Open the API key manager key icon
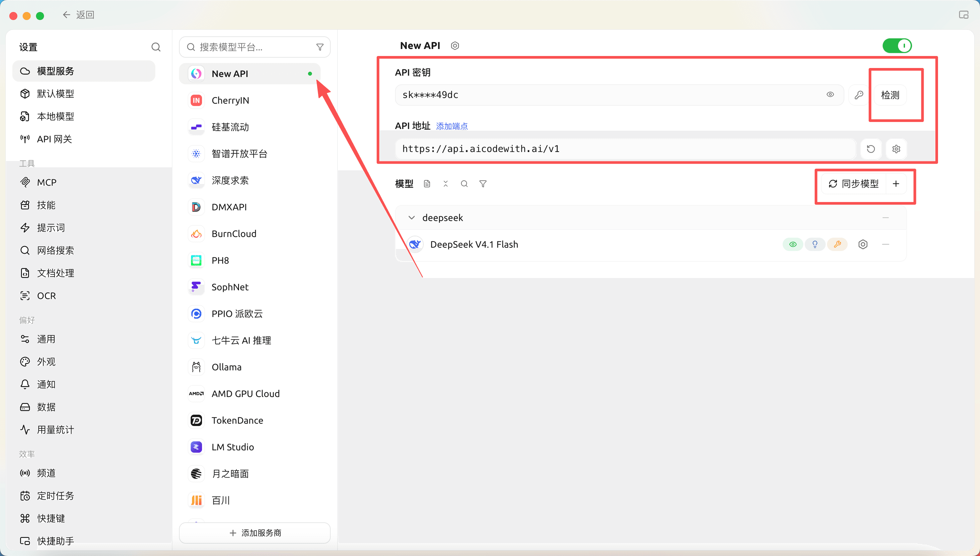Screen dimensions: 980x556 tap(859, 95)
